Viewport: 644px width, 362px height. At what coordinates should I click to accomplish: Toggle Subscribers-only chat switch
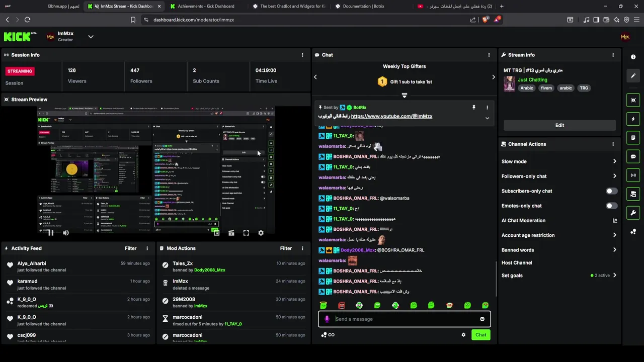pos(611,191)
